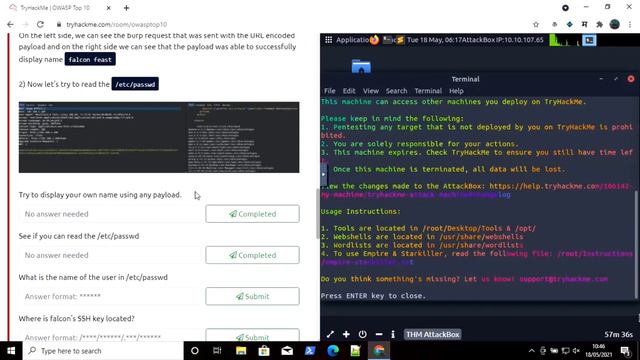Open Microsoft Store from the taskbar

(x=264, y=351)
